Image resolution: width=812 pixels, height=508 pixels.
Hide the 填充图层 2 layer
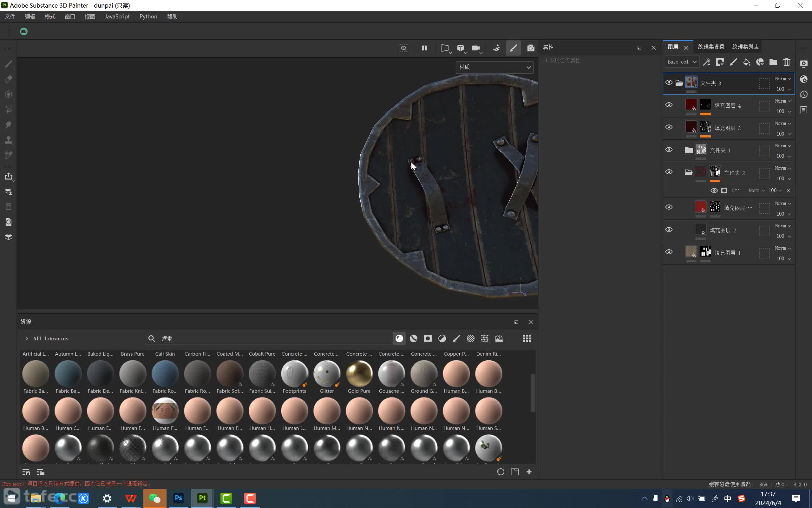tap(669, 230)
